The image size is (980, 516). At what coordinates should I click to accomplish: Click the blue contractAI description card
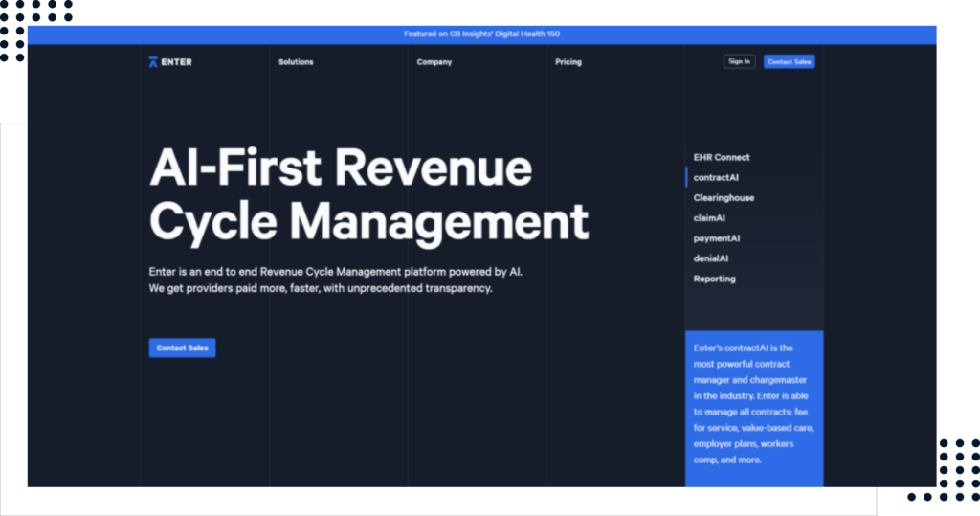point(754,409)
